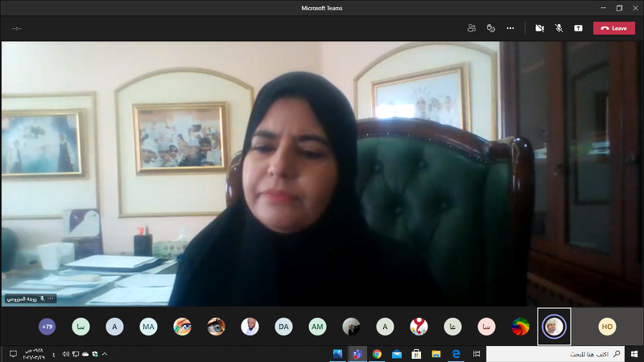Select the highlighted active participant avatar
The width and height of the screenshot is (644, 362).
(554, 327)
